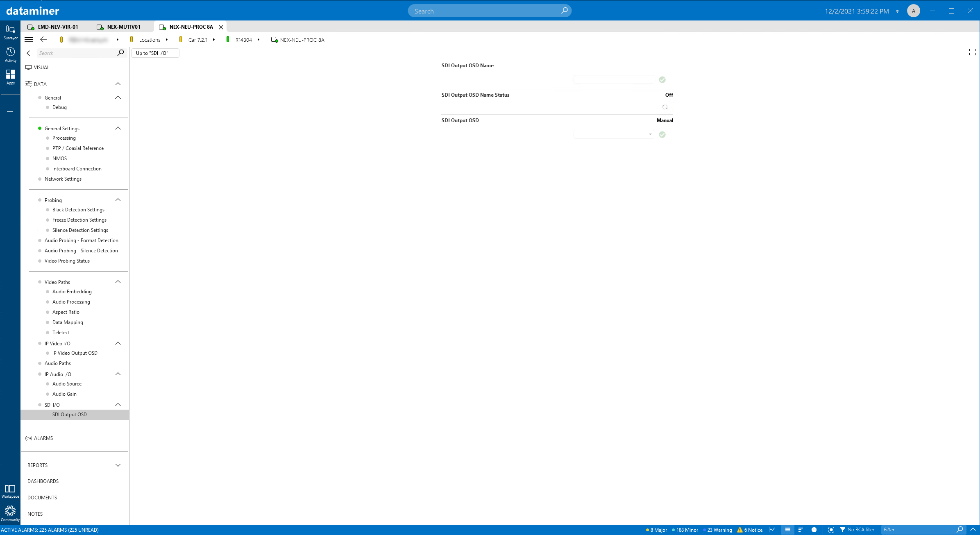The height and width of the screenshot is (535, 980).
Task: Open the Black Detection Settings page
Action: click(78, 210)
